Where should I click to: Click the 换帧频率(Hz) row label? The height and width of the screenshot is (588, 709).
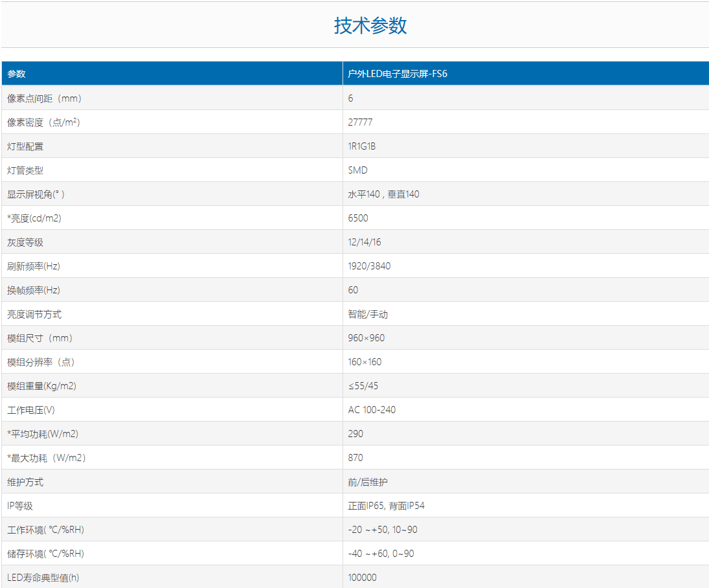click(x=34, y=290)
